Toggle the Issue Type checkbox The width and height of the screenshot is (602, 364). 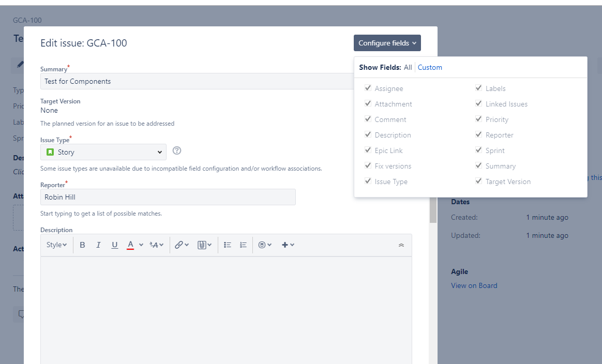coord(368,181)
